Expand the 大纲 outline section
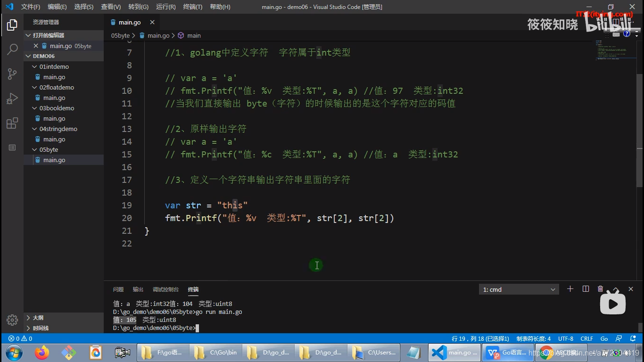644x362 pixels. [64, 318]
